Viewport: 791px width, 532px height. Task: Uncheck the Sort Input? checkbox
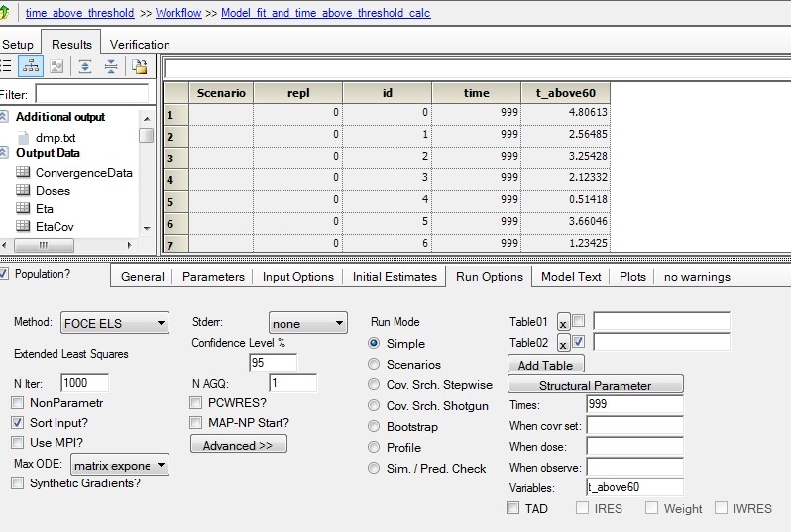coord(17,423)
